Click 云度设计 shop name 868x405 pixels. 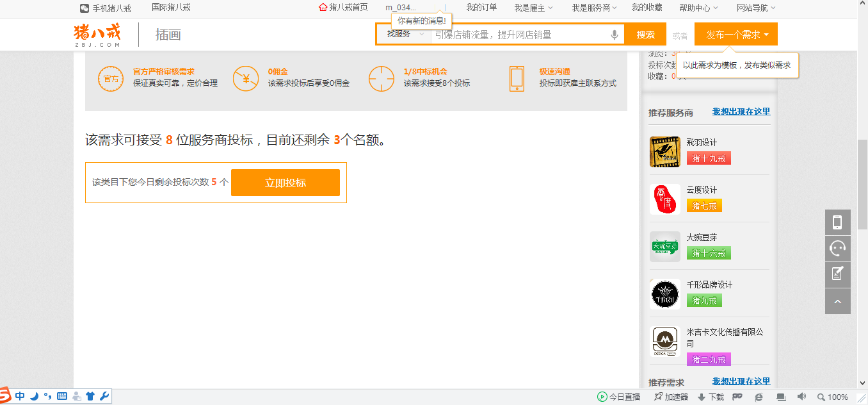click(x=702, y=190)
